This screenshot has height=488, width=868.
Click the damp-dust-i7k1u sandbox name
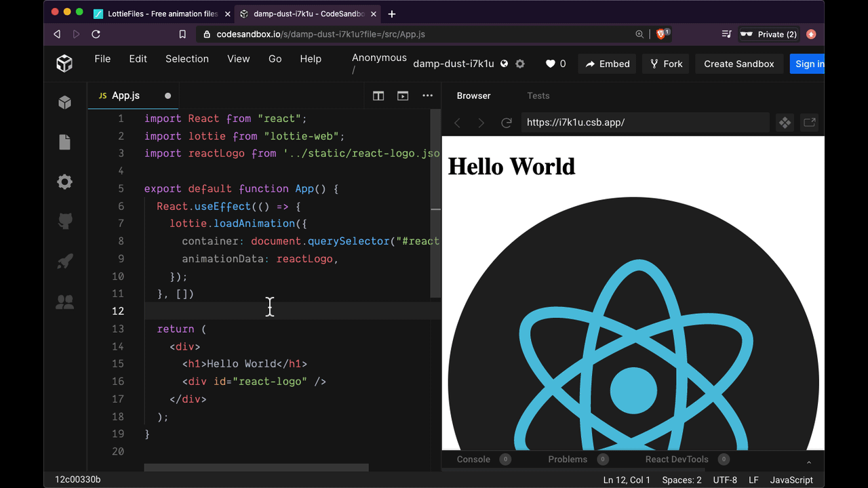[x=454, y=64]
